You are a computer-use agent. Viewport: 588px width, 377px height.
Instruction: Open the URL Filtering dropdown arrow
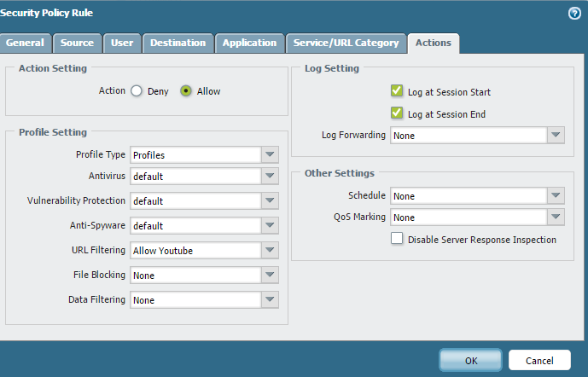[x=270, y=251]
